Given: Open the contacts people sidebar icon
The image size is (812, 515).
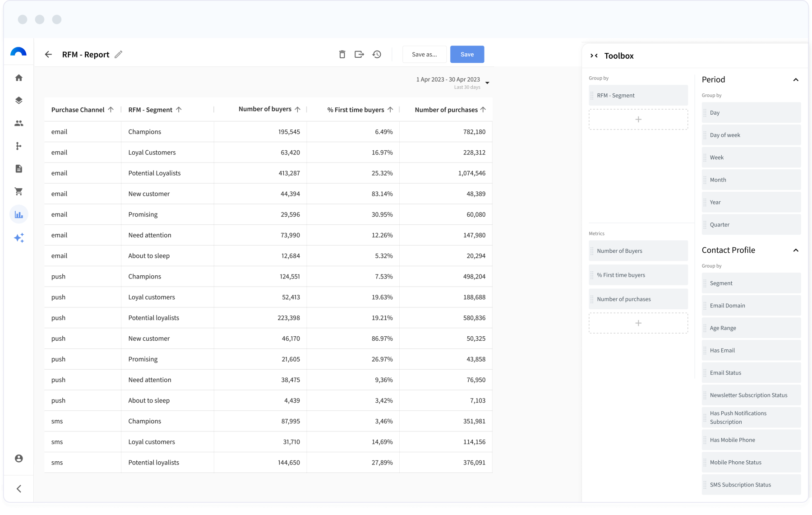Looking at the screenshot, I should coord(19,123).
